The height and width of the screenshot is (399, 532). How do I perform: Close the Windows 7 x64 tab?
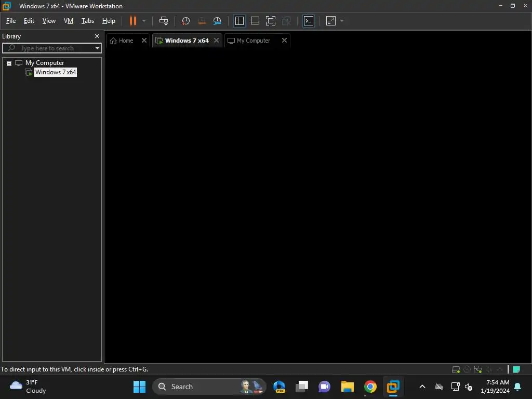216,40
